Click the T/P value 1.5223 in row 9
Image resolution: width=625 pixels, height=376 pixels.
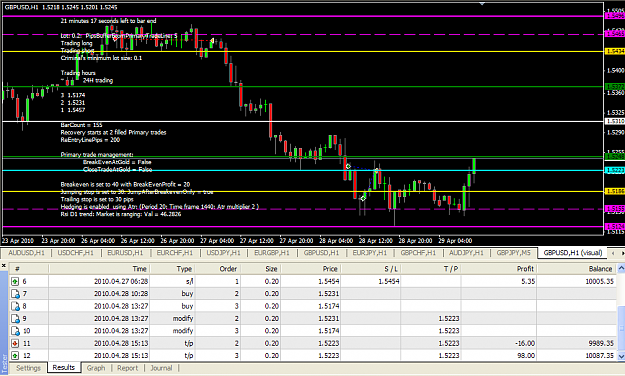coord(449,319)
